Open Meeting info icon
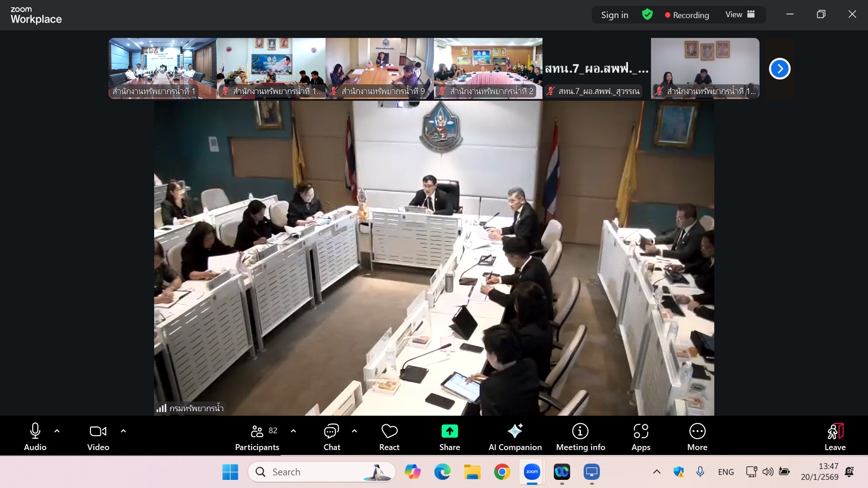Viewport: 868px width, 488px height. [x=580, y=432]
